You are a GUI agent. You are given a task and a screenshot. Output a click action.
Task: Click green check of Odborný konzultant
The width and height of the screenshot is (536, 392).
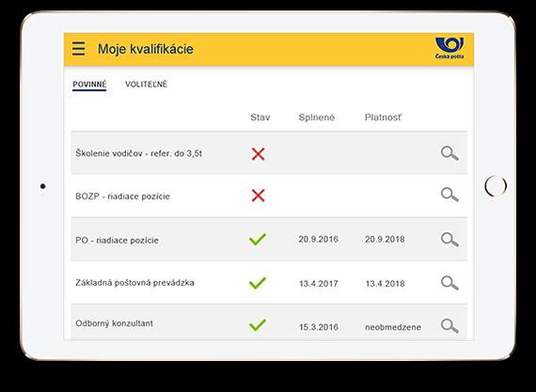pyautogui.click(x=258, y=324)
